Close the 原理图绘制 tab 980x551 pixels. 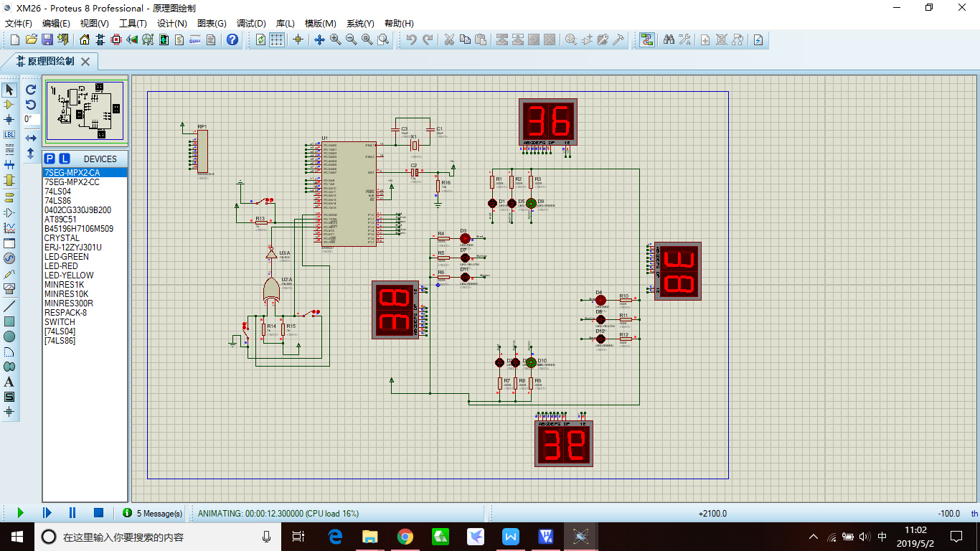(x=85, y=62)
